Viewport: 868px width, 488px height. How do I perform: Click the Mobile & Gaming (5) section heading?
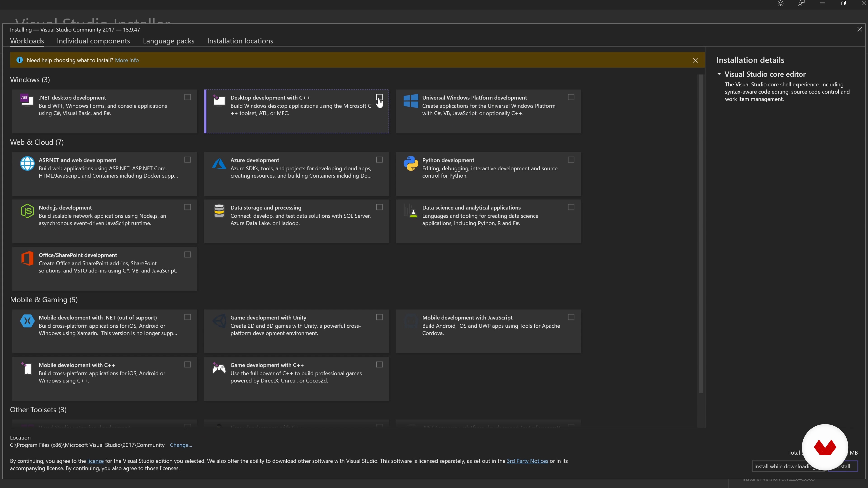[x=44, y=300]
